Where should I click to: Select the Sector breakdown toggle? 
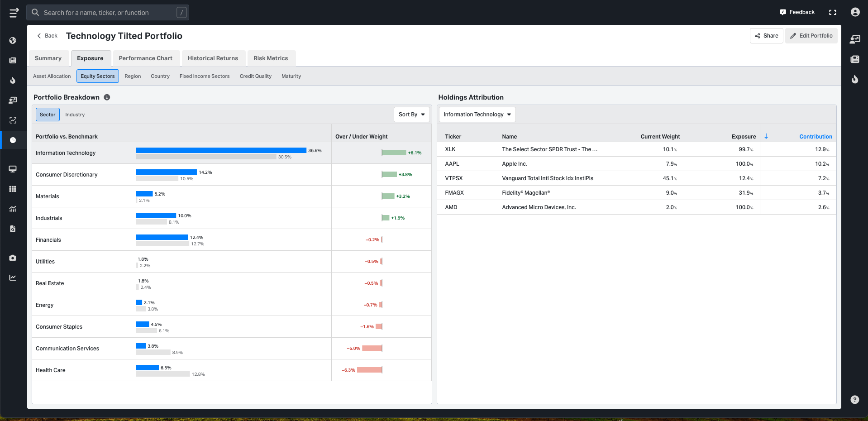pyautogui.click(x=48, y=115)
